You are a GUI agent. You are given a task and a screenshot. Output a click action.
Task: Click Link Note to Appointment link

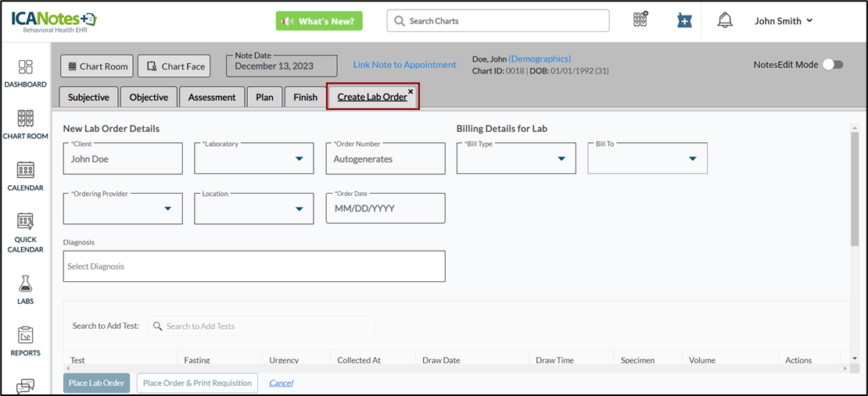point(404,65)
